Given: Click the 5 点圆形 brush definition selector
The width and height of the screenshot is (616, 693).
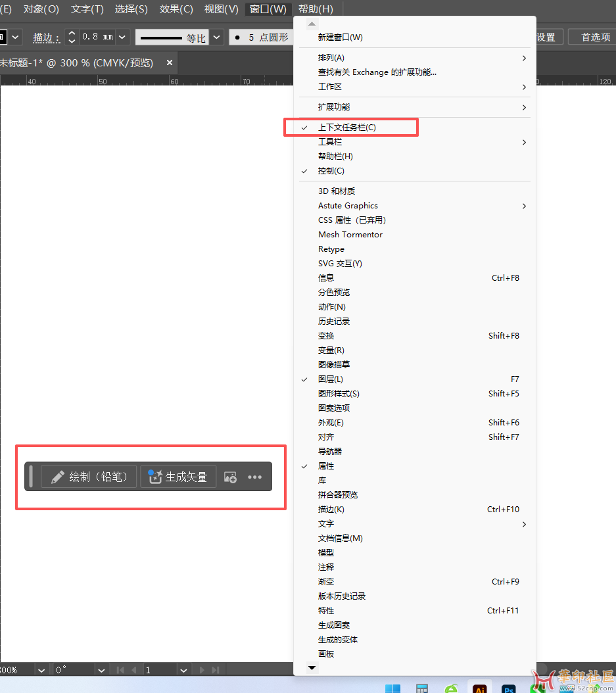Looking at the screenshot, I should [x=262, y=37].
